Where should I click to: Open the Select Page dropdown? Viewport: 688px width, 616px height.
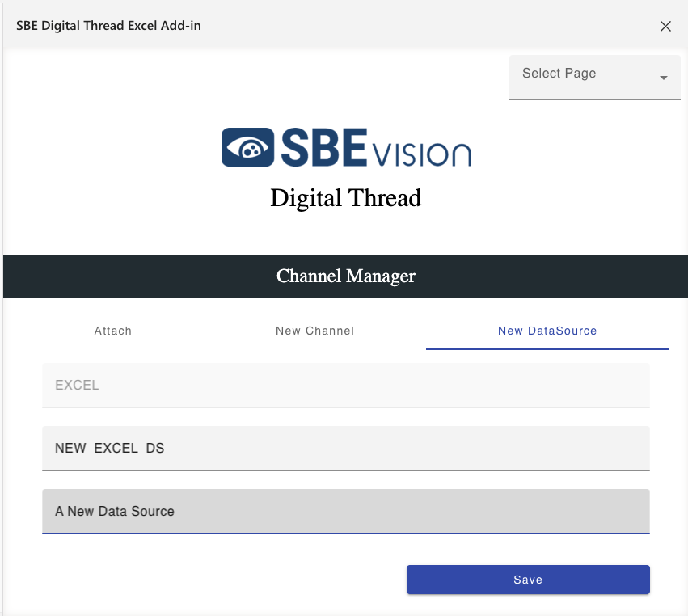[x=594, y=78]
